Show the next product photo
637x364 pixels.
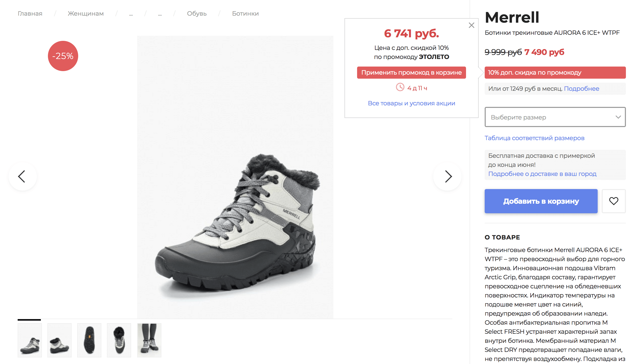click(448, 176)
